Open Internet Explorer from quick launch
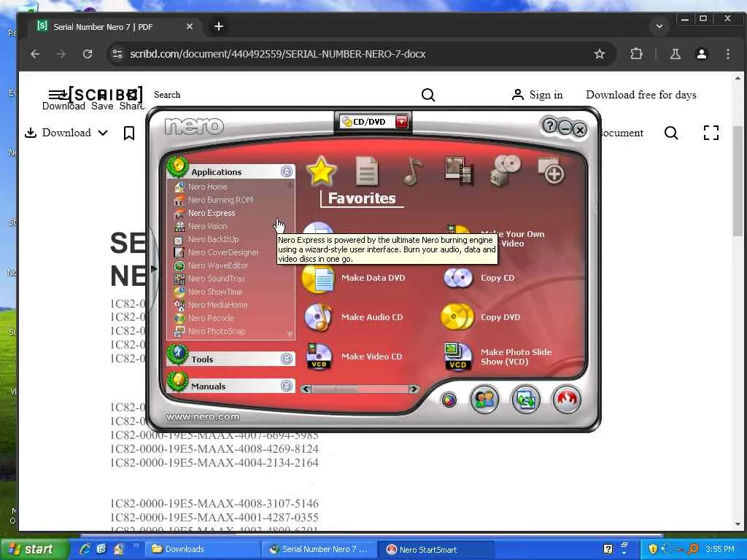This screenshot has width=747, height=560. coord(85,549)
